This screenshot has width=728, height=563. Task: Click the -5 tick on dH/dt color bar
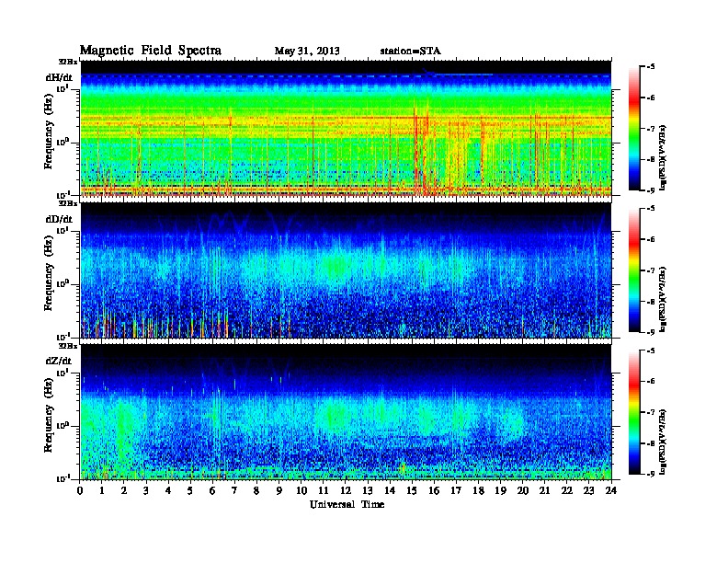pyautogui.click(x=651, y=67)
